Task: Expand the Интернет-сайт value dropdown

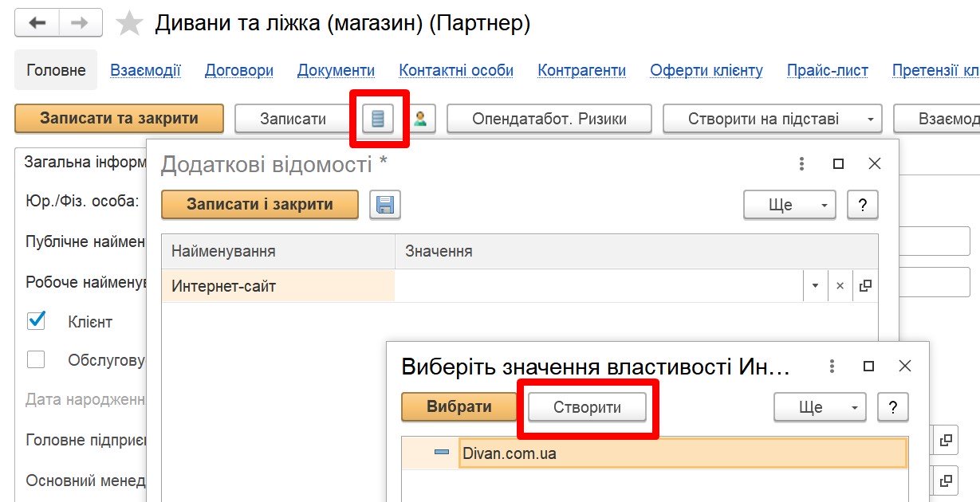Action: 815,286
